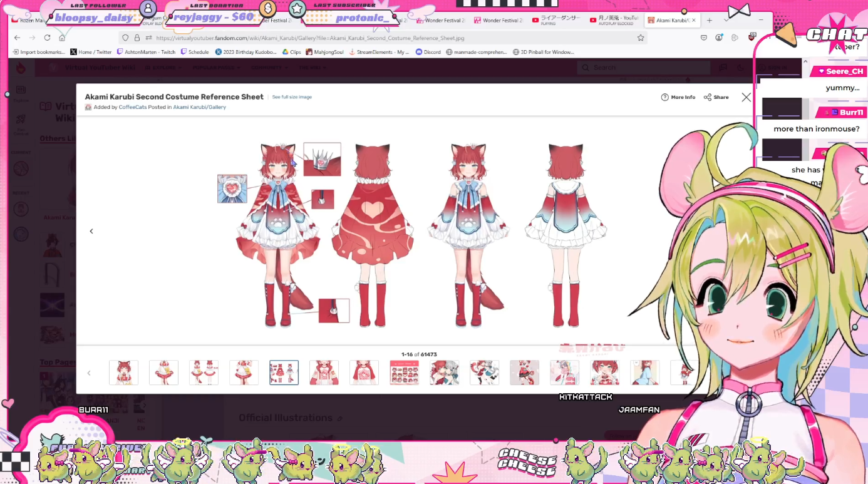Screen dimensions: 868x484
Task: Page the thumbnail strip backward
Action: click(x=89, y=373)
